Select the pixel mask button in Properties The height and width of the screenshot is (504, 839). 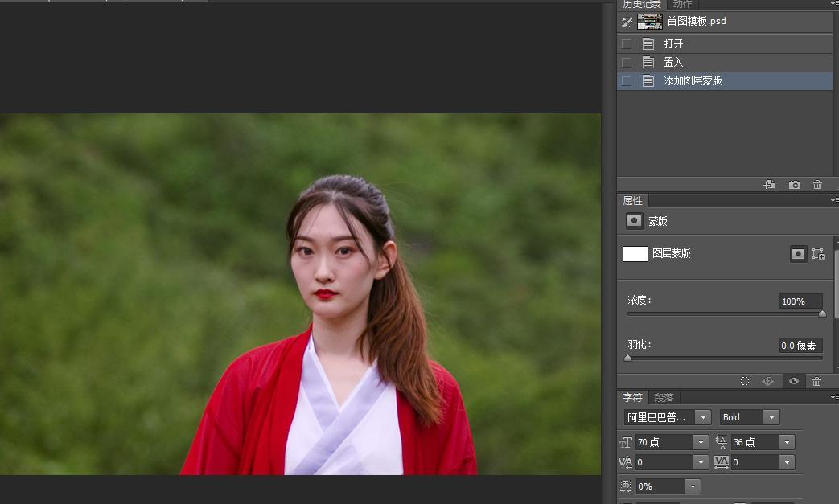click(x=798, y=254)
